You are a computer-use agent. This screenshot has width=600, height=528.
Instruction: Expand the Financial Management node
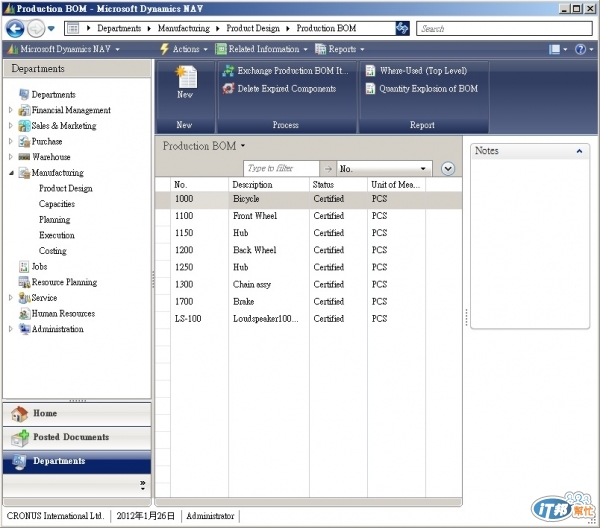(x=11, y=110)
